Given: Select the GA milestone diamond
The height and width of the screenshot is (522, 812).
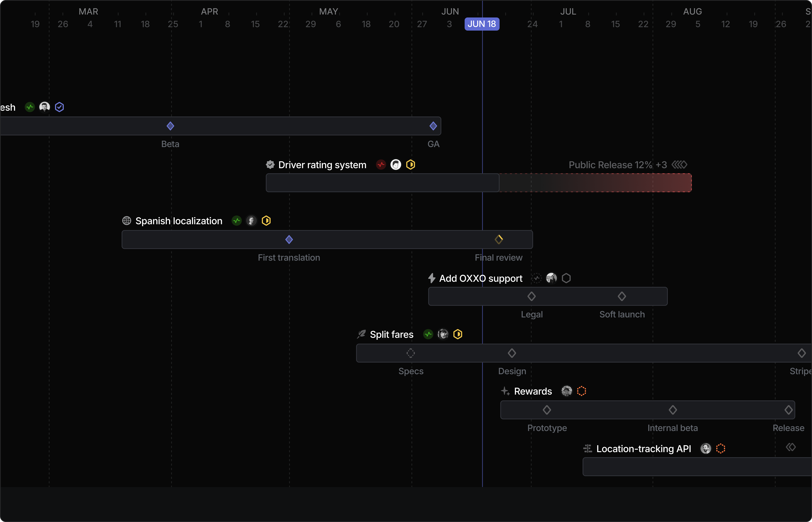Looking at the screenshot, I should [x=433, y=126].
